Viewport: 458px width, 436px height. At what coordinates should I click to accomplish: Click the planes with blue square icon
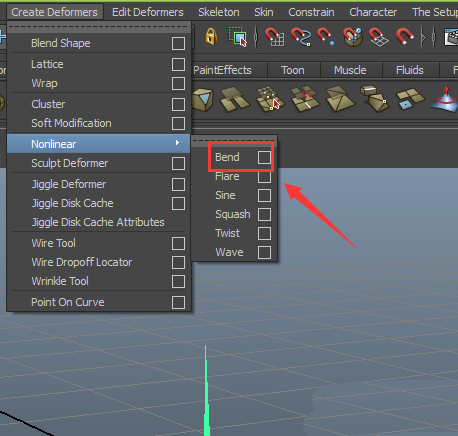point(410,99)
